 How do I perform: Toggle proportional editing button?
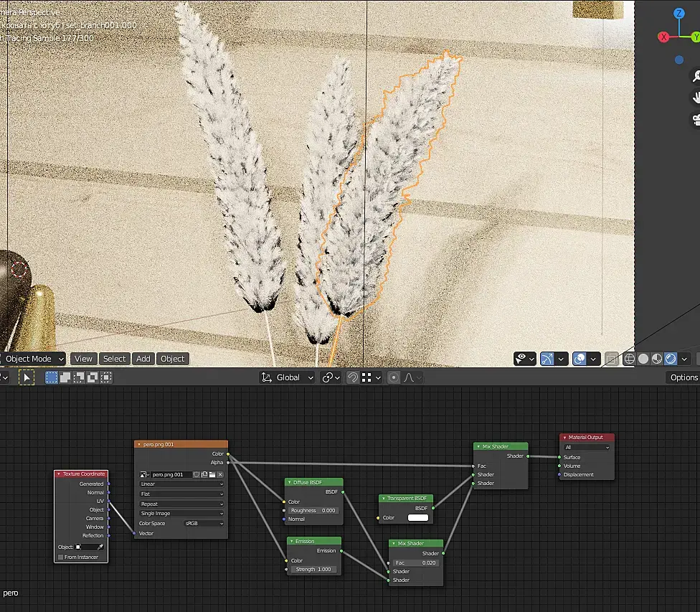click(x=393, y=378)
